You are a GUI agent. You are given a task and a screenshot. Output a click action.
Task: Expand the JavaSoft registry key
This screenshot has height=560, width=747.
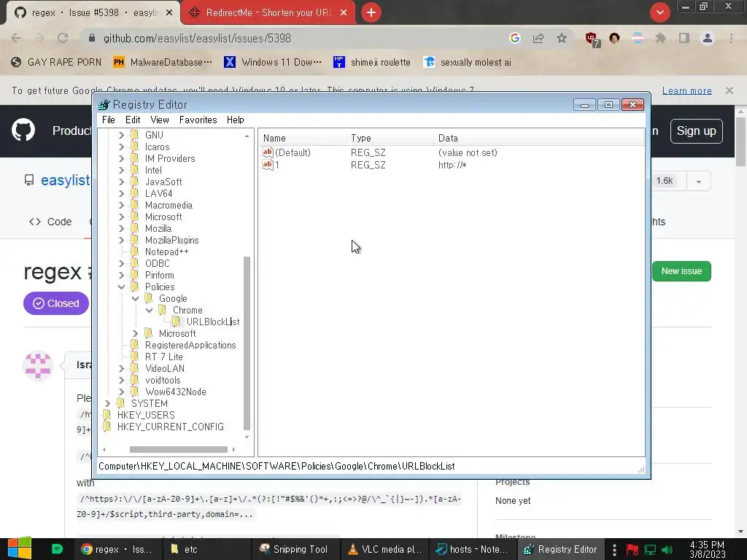(x=121, y=182)
